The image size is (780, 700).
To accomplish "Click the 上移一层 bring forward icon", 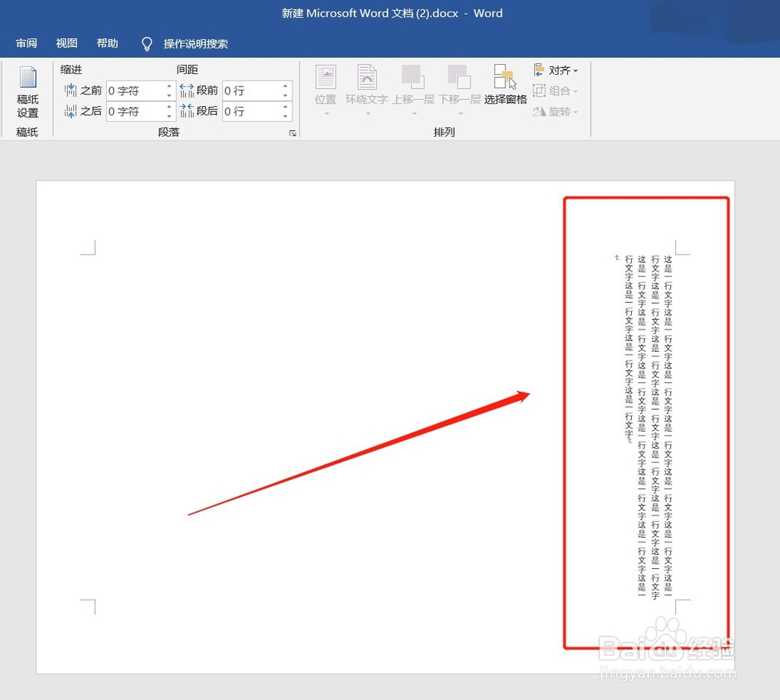I will point(413,77).
